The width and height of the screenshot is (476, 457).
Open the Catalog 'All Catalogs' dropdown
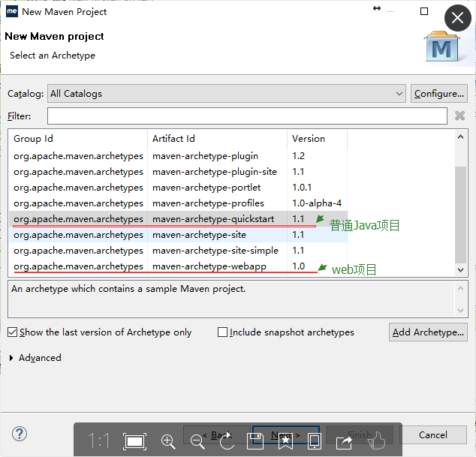(x=227, y=94)
